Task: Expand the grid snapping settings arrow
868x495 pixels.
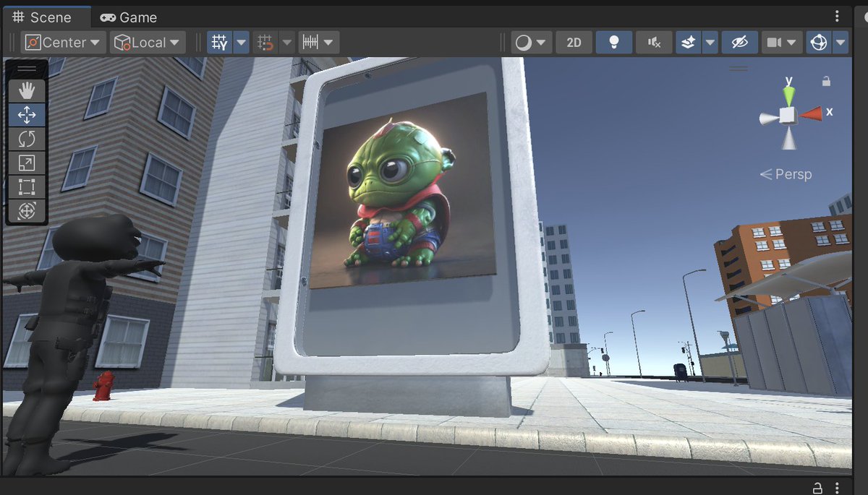Action: click(x=287, y=43)
